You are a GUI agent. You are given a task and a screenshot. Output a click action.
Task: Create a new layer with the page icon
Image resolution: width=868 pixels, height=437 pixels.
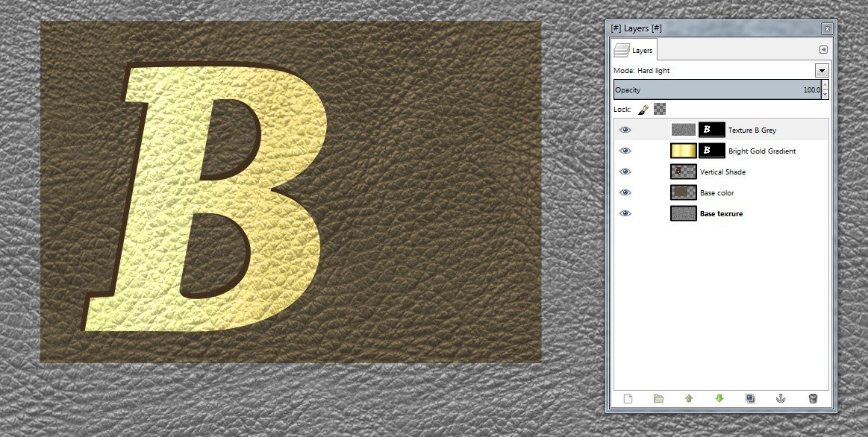click(x=628, y=398)
